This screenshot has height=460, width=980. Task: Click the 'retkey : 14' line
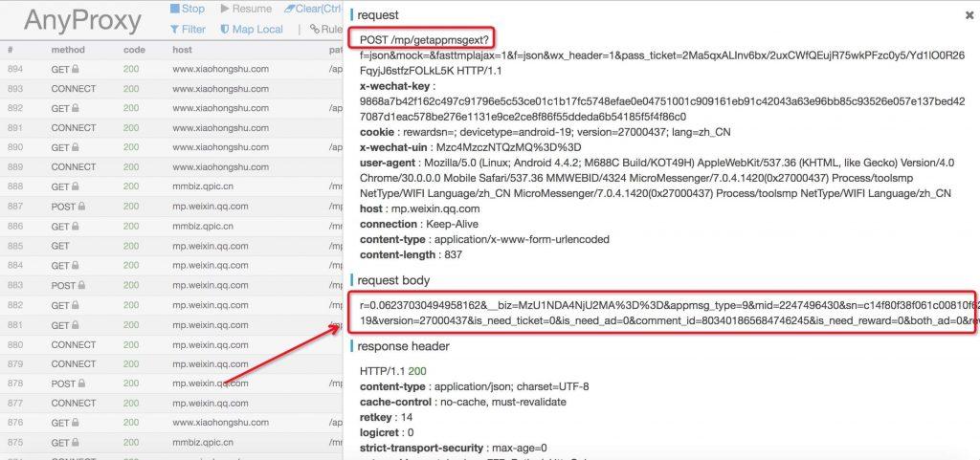pyautogui.click(x=387, y=417)
